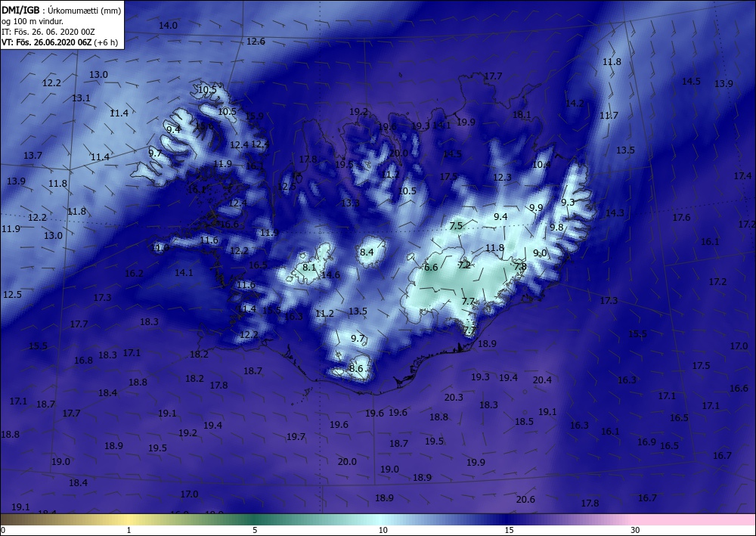Click the 12.6 value on the map
Screen dimensions: 756x536
[x=256, y=42]
